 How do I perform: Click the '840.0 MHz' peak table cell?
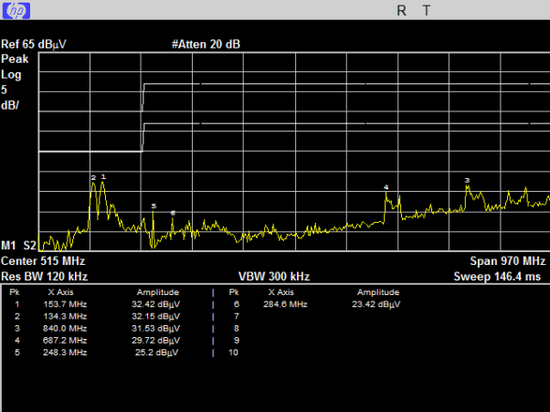(x=65, y=329)
